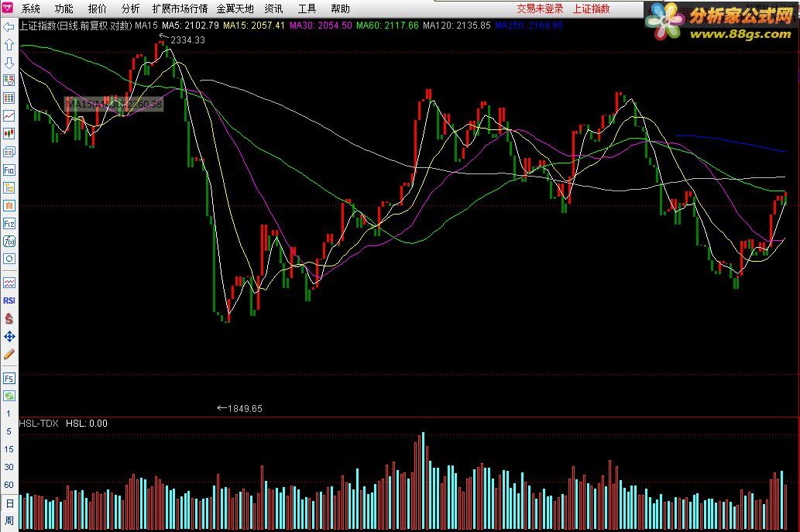Select the daily 日 period
800x532 pixels.
point(9,503)
